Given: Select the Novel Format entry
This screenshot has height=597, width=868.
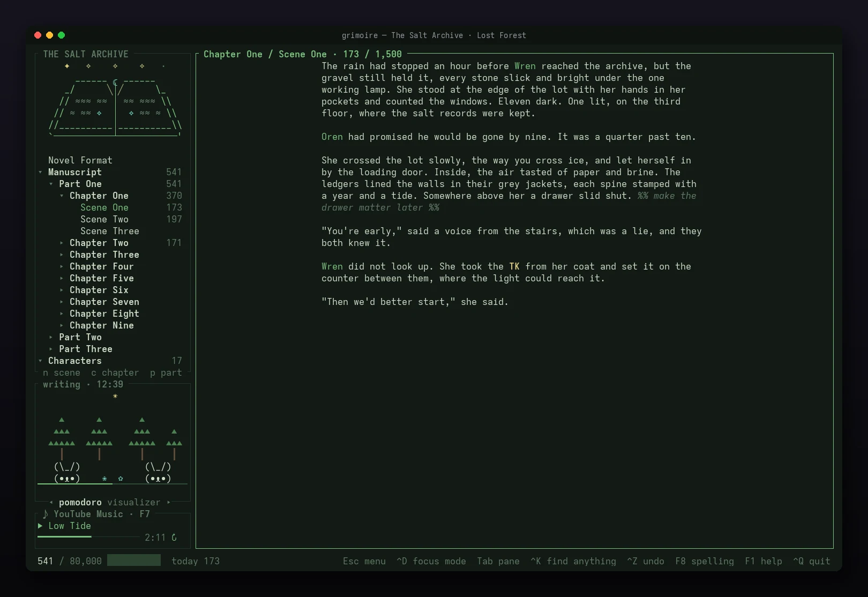Looking at the screenshot, I should click(80, 160).
